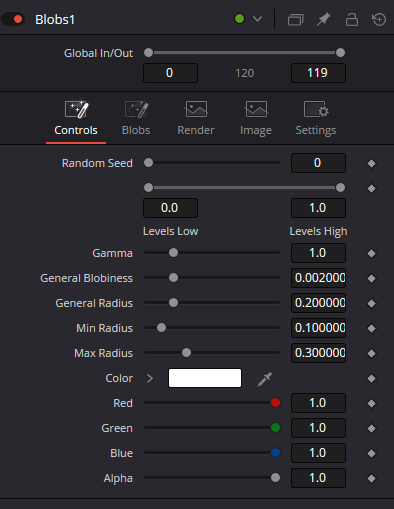Click the Green value field
The width and height of the screenshot is (394, 509).
pos(318,428)
